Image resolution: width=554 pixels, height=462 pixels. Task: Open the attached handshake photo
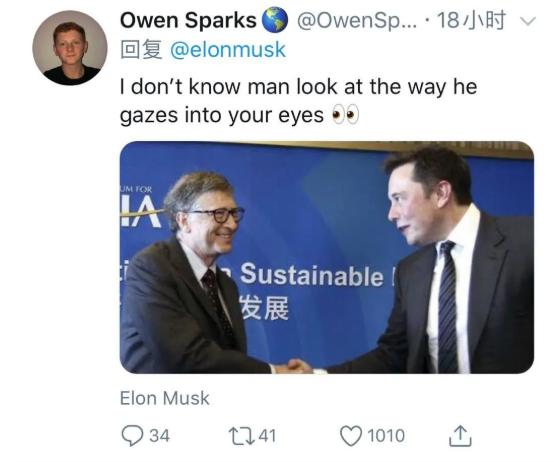click(x=327, y=257)
